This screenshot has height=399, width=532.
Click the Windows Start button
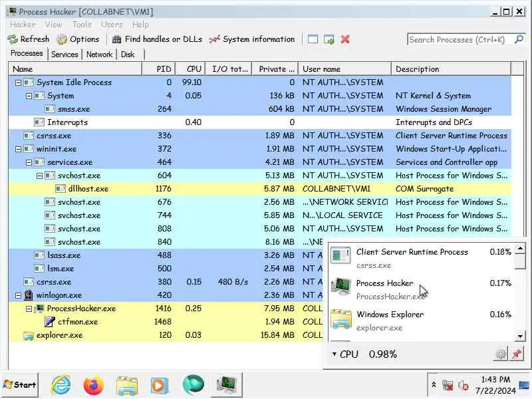coord(20,385)
